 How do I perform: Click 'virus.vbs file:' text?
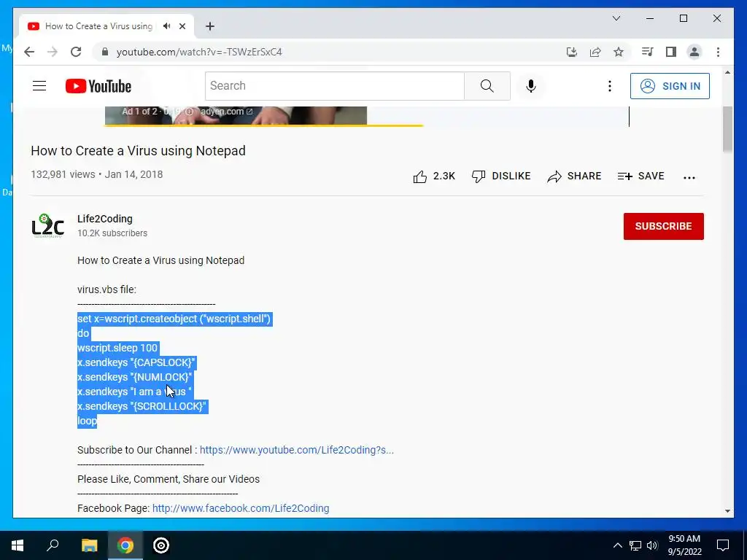point(107,289)
